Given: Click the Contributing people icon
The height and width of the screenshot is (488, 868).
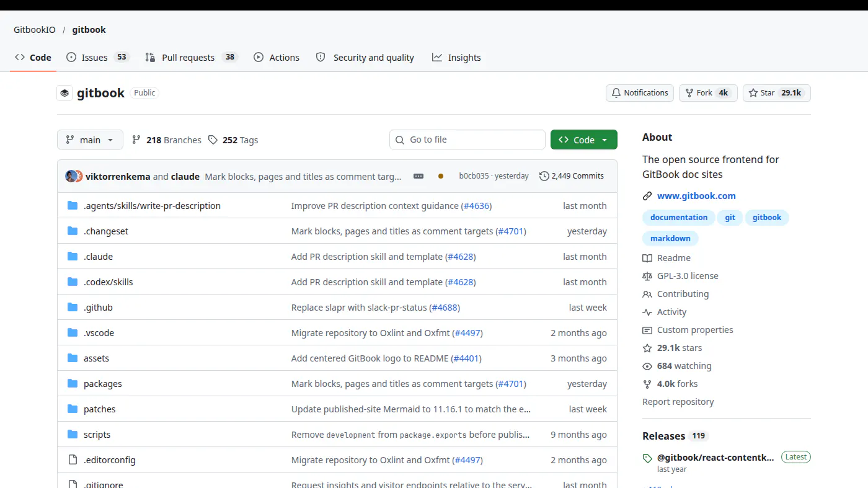Looking at the screenshot, I should 647,294.
